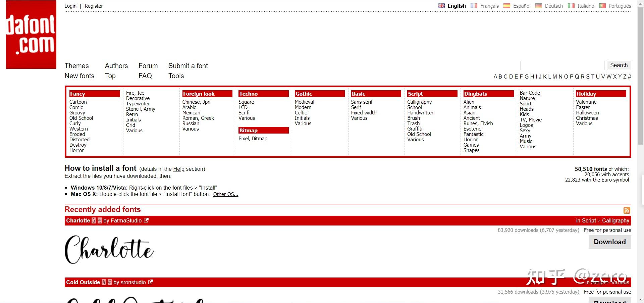The image size is (644, 303).
Task: Open the Medieval font category
Action: tap(305, 102)
